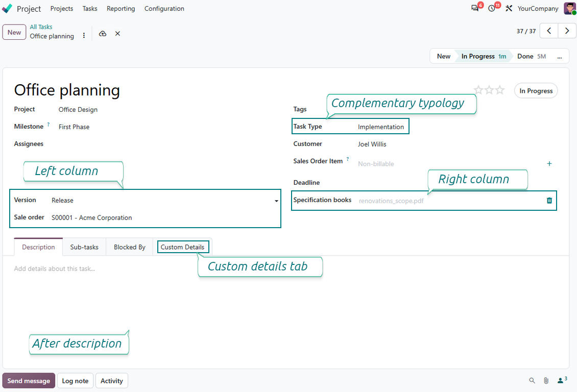Screen dimensions: 577x392
Task: Set priority with the second star
Action: [x=489, y=90]
